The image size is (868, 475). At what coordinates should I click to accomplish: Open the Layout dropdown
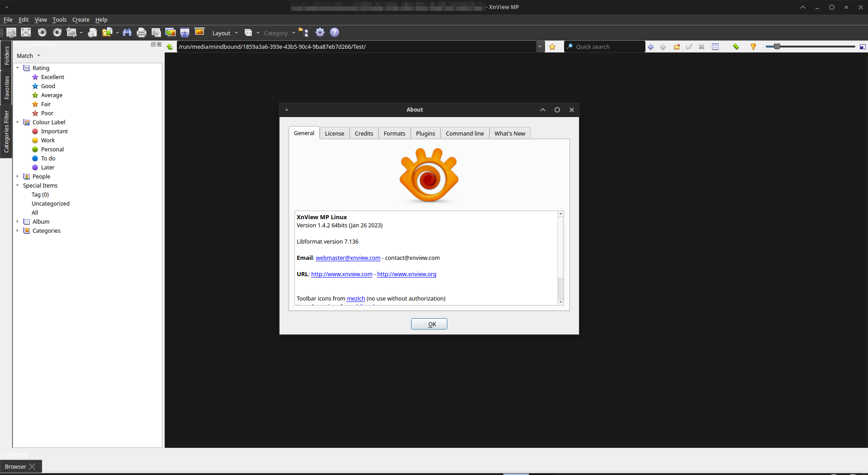[x=225, y=33]
